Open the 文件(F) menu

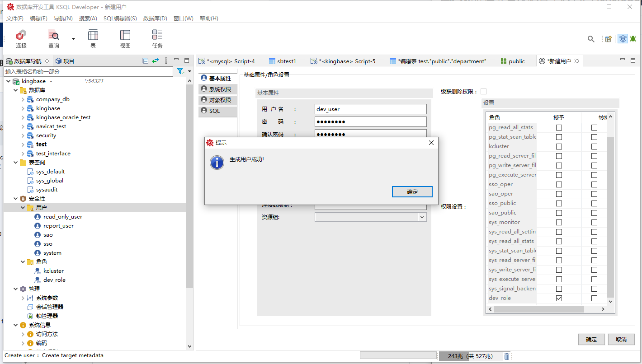[x=15, y=19]
